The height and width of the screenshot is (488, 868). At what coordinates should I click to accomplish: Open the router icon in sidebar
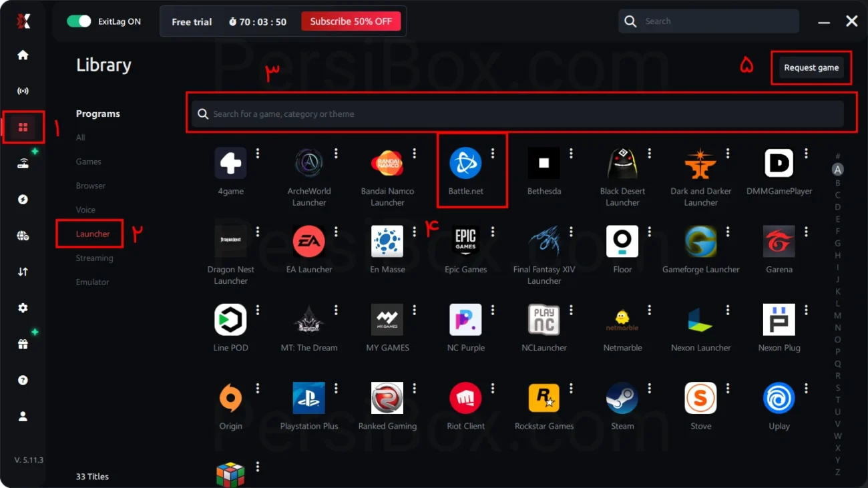[23, 164]
